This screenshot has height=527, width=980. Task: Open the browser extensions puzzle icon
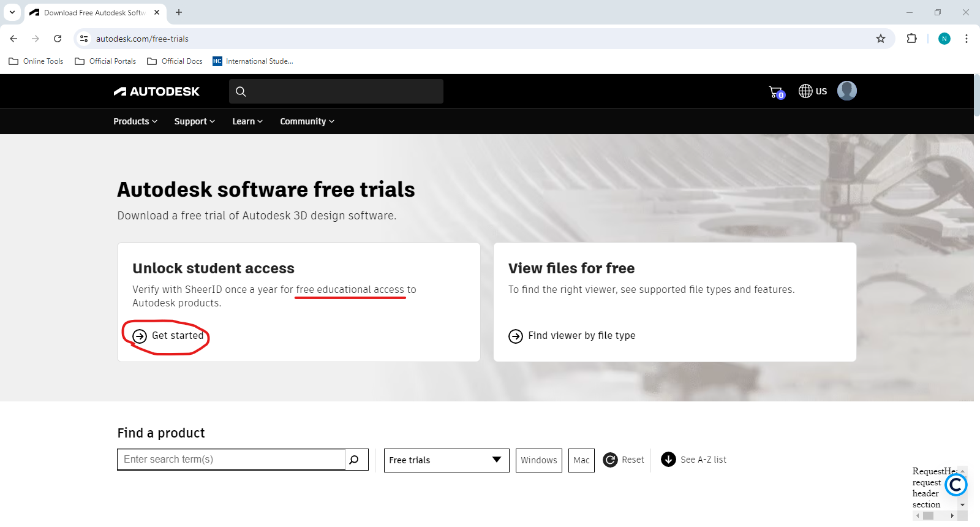[911, 39]
